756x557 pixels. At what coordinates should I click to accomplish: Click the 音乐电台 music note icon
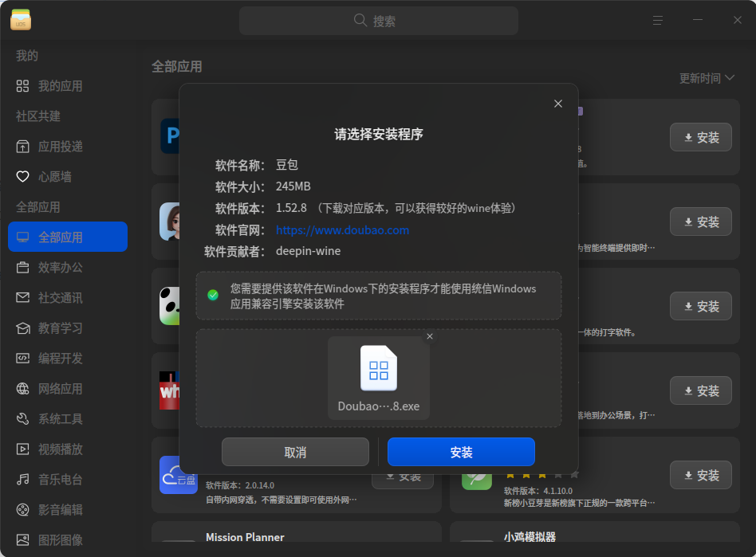tap(22, 480)
